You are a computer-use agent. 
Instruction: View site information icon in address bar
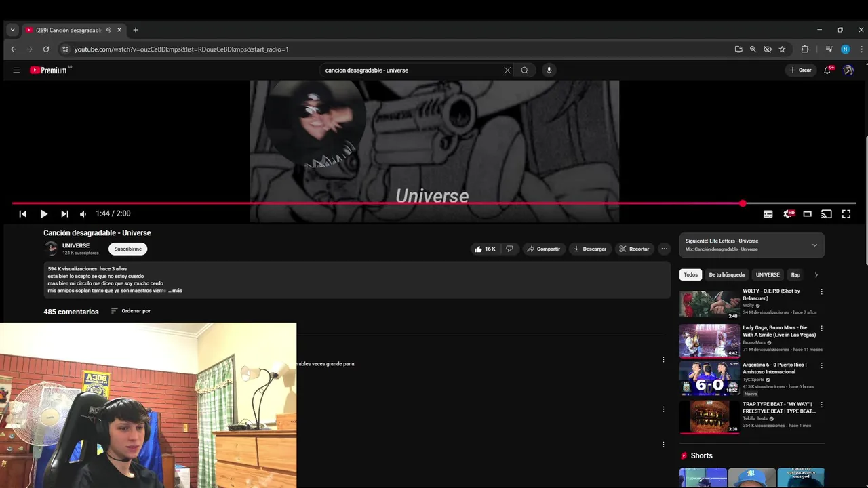[x=65, y=49]
